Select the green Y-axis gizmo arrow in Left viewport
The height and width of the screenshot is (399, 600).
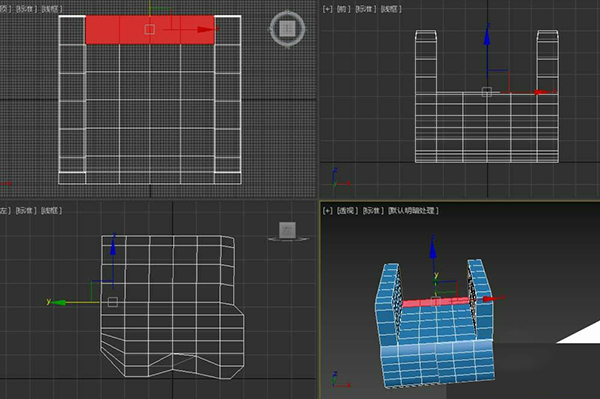pyautogui.click(x=58, y=303)
